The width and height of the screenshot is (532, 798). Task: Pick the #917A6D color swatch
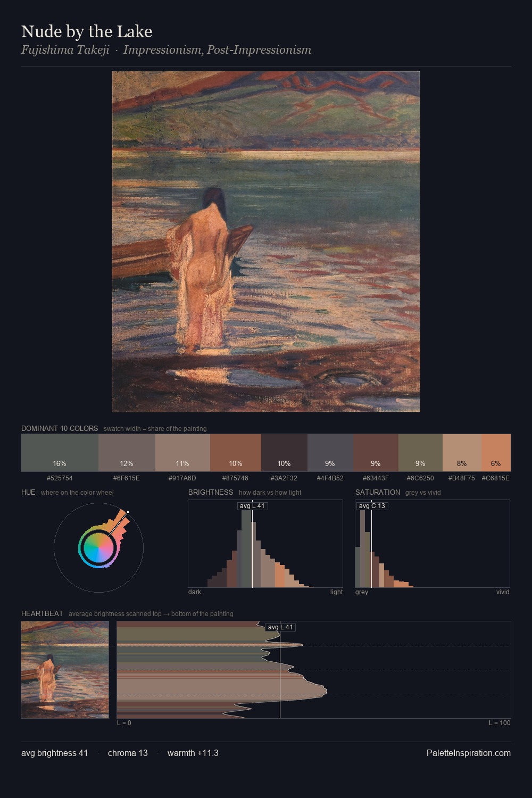(182, 453)
